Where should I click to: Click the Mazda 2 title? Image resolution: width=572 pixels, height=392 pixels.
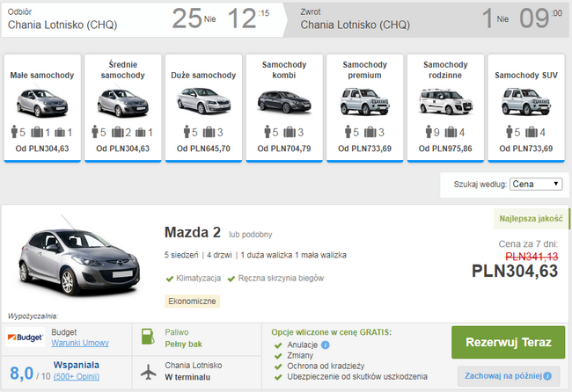[x=193, y=232]
